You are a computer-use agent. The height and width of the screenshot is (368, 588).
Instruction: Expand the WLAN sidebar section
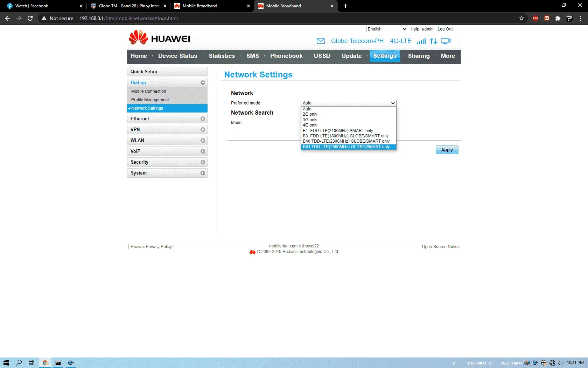[x=167, y=141]
